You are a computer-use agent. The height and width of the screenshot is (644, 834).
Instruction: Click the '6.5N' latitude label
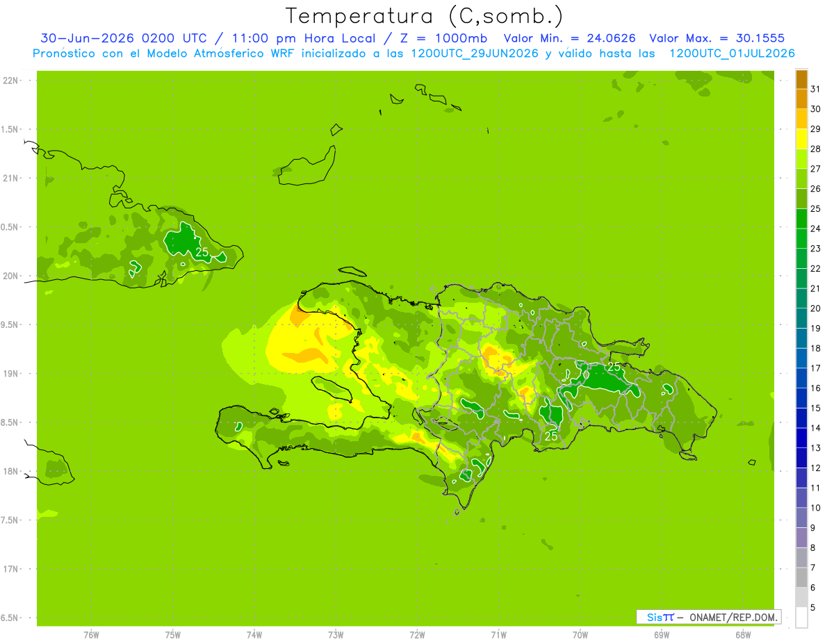(10, 618)
